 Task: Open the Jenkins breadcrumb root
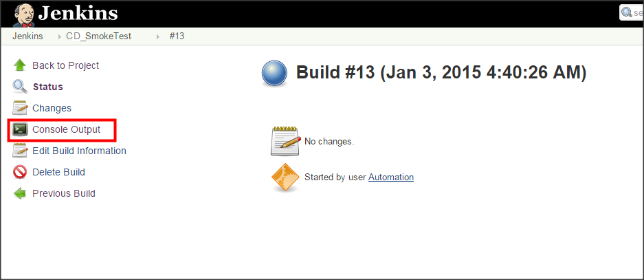click(x=27, y=36)
